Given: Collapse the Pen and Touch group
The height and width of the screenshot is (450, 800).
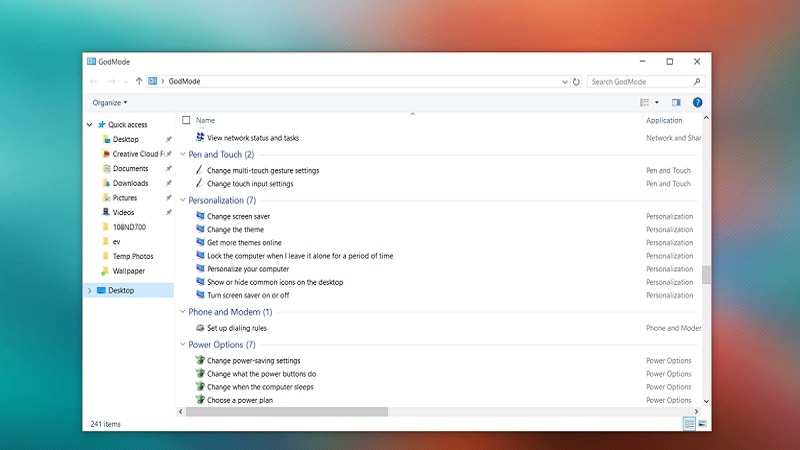Looking at the screenshot, I should click(183, 154).
